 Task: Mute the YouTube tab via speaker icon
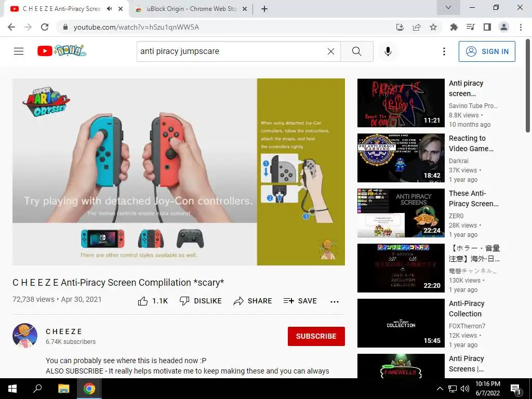click(x=109, y=9)
